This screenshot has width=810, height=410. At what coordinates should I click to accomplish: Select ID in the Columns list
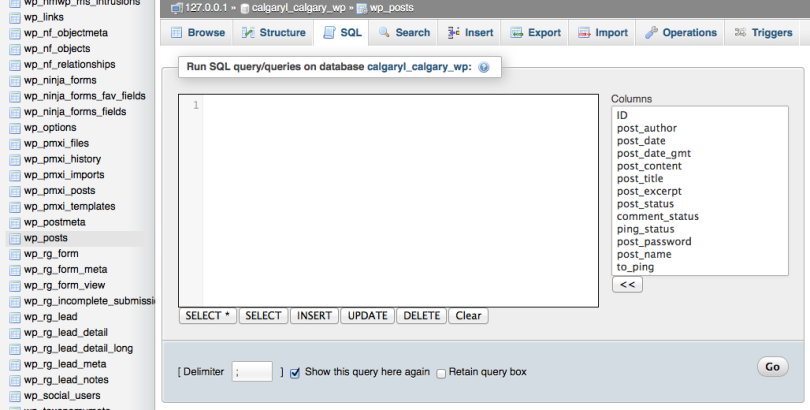click(x=699, y=116)
